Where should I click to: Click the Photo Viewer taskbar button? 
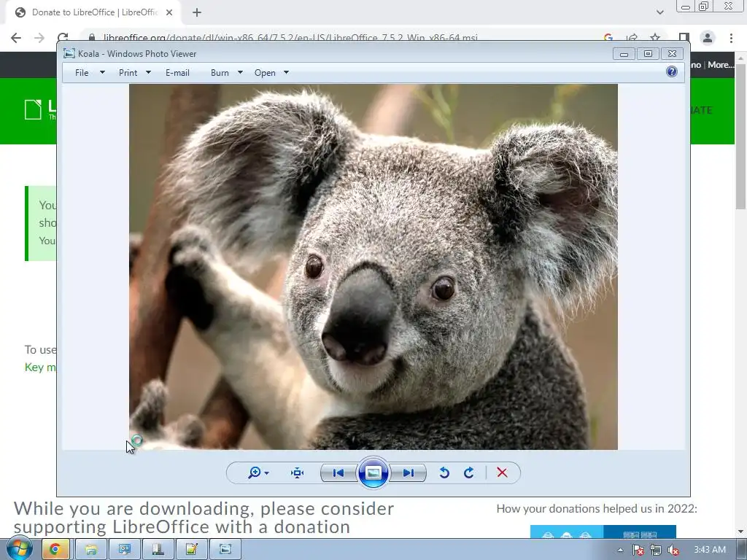(x=225, y=550)
